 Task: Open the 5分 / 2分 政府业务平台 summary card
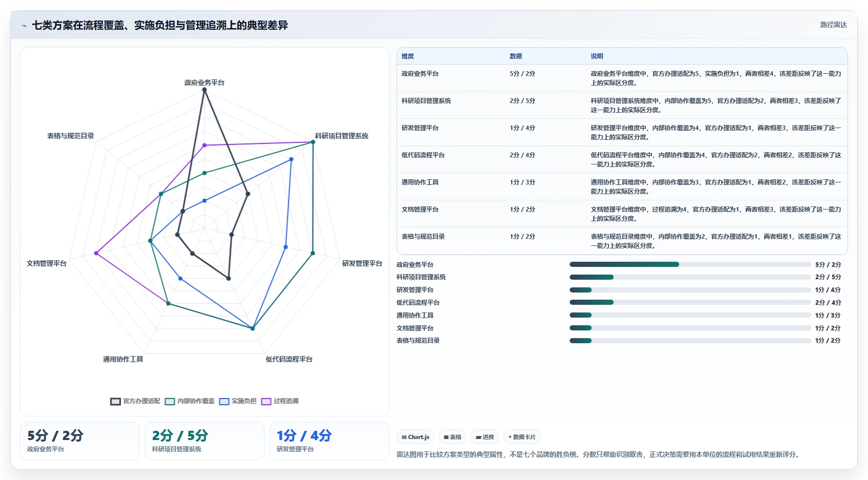[x=80, y=441]
